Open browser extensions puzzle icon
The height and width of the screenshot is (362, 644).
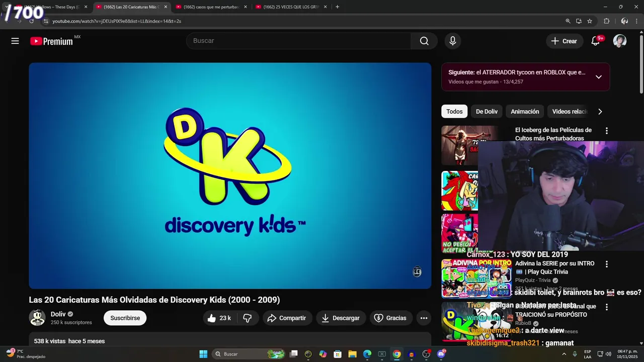(607, 21)
